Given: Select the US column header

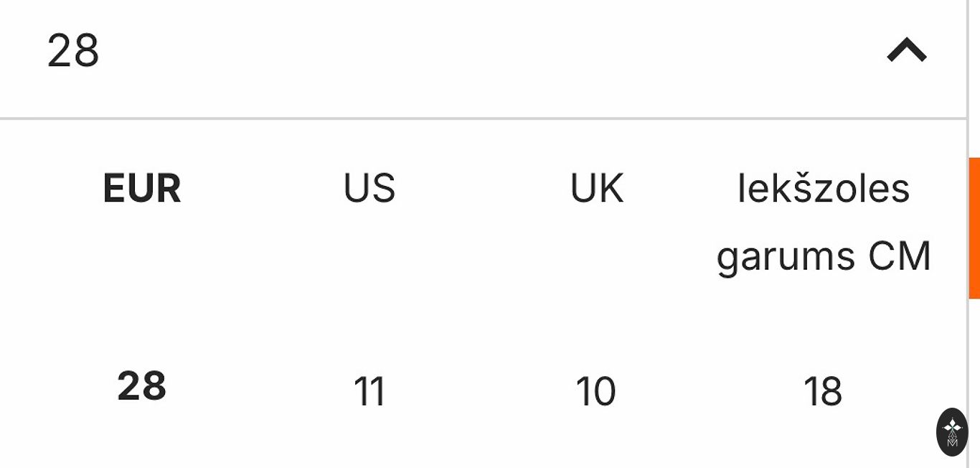Looking at the screenshot, I should click(x=369, y=189).
